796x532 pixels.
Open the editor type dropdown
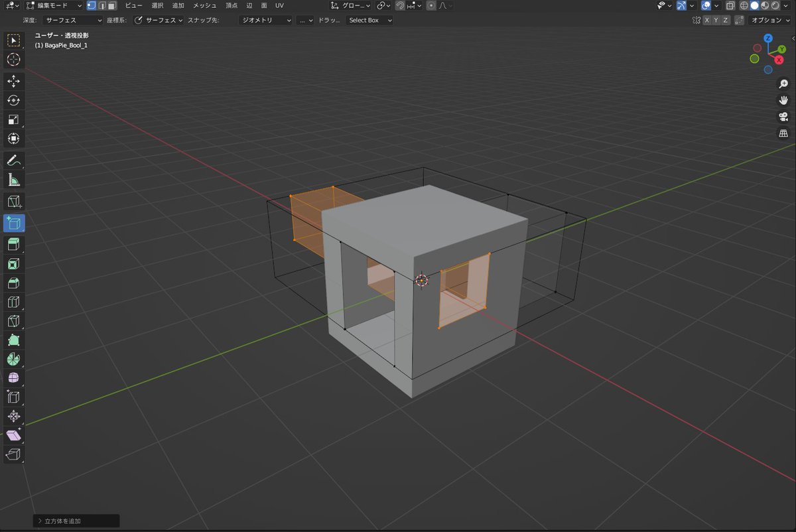pyautogui.click(x=13, y=5)
